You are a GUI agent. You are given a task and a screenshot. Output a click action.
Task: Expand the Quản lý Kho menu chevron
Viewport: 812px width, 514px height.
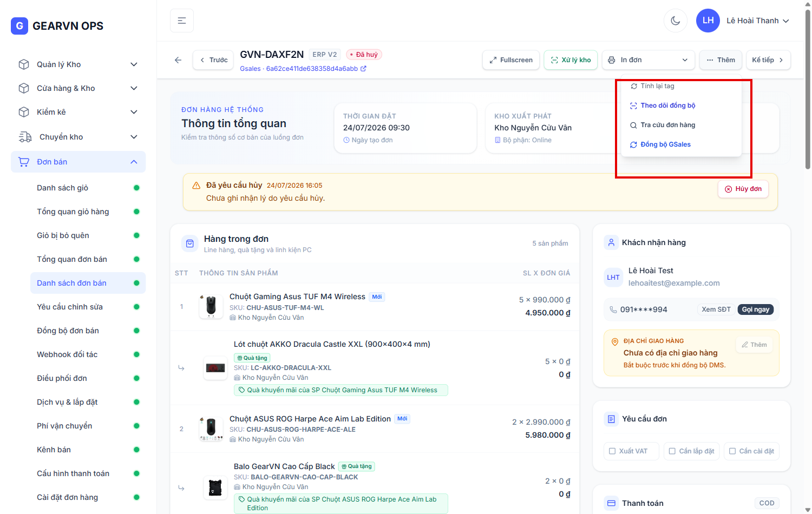134,64
